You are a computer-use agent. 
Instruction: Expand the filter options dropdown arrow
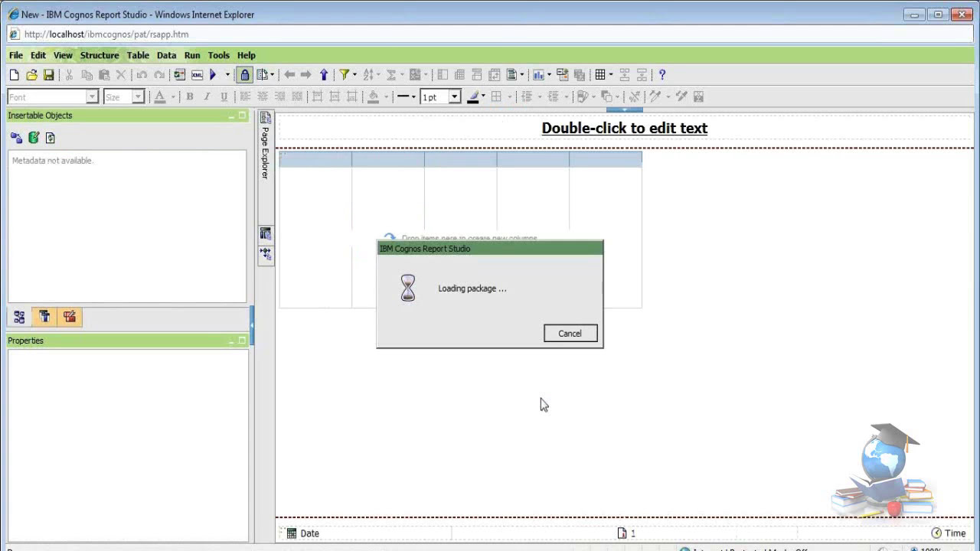pyautogui.click(x=354, y=75)
